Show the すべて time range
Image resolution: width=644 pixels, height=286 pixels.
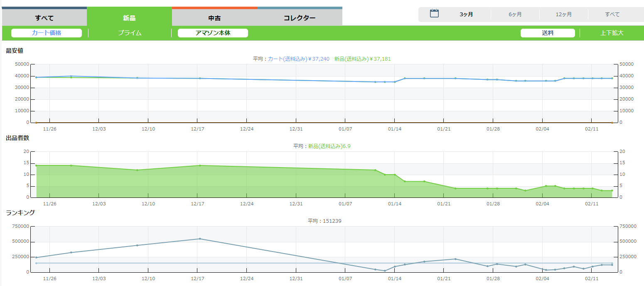pyautogui.click(x=612, y=15)
